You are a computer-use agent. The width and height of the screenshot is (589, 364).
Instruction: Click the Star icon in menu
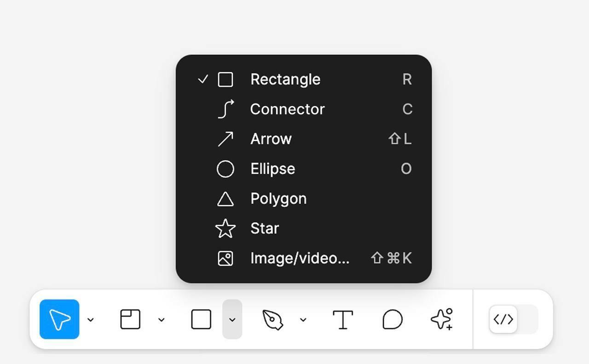(225, 228)
